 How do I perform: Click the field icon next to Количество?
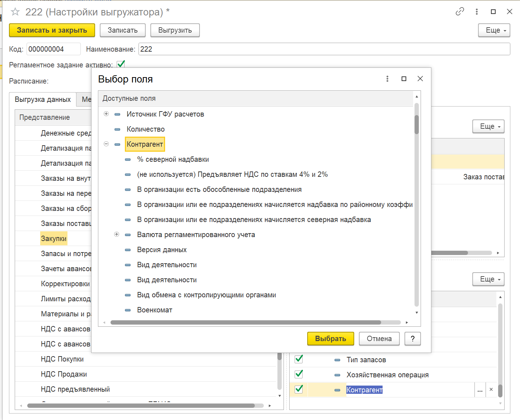tap(117, 129)
